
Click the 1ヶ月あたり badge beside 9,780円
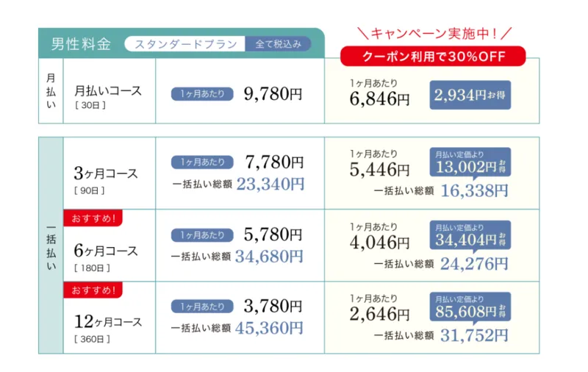(x=202, y=94)
